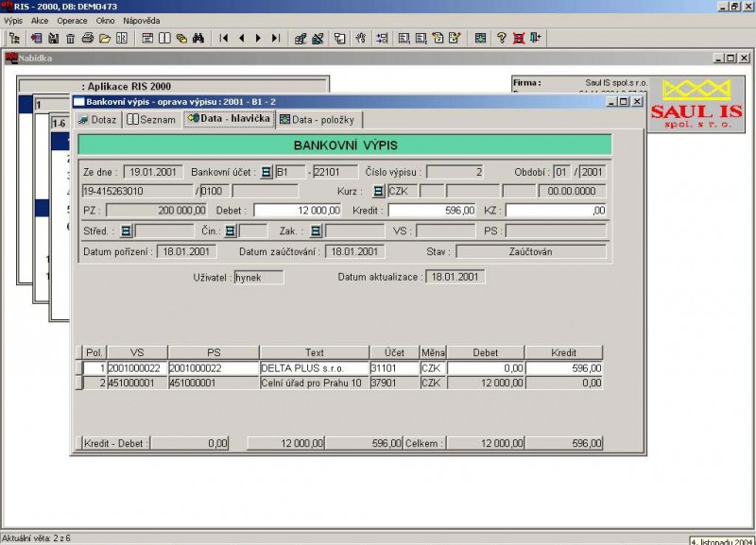Jump to the last record
Screen dimensions: 756x545
[x=275, y=39]
